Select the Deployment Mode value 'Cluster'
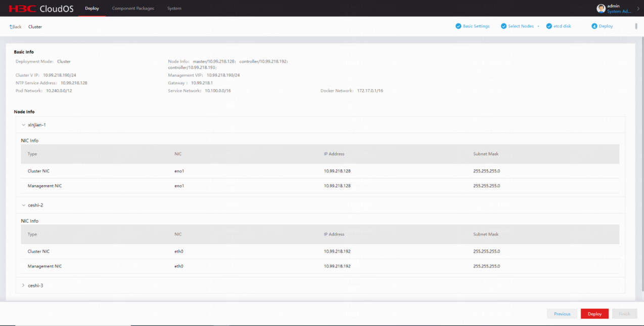 64,62
